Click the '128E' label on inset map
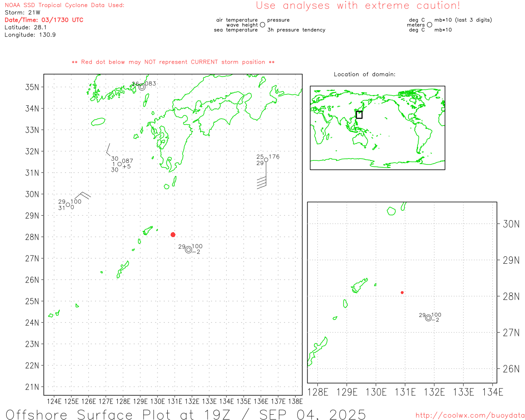 (318, 392)
